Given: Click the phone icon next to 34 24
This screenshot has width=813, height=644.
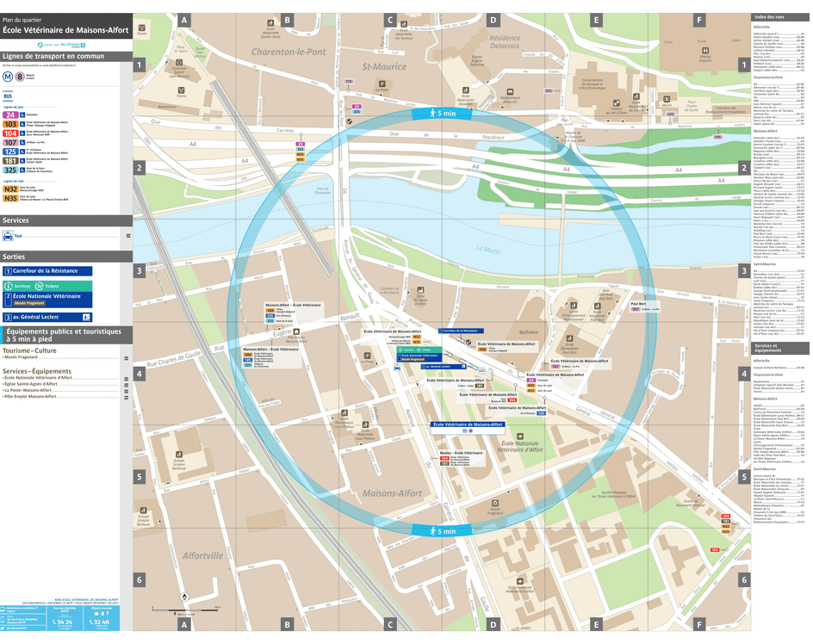Looking at the screenshot, I should (56, 622).
